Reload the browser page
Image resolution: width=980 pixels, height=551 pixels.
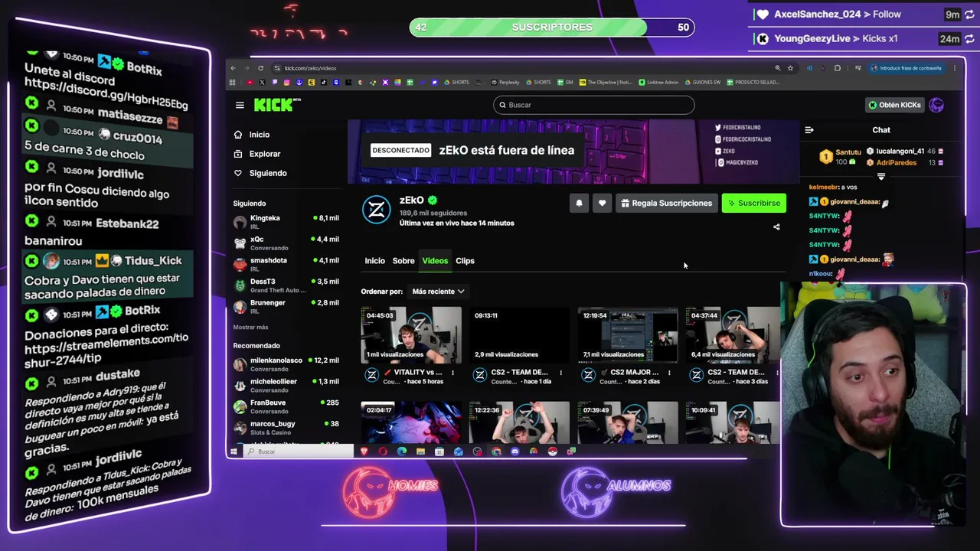pyautogui.click(x=261, y=68)
